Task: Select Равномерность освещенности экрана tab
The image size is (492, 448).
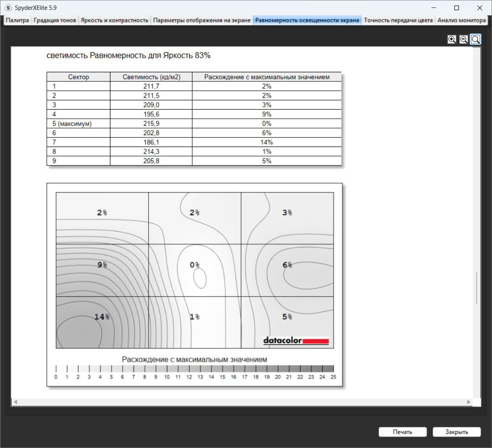Action: (x=307, y=20)
